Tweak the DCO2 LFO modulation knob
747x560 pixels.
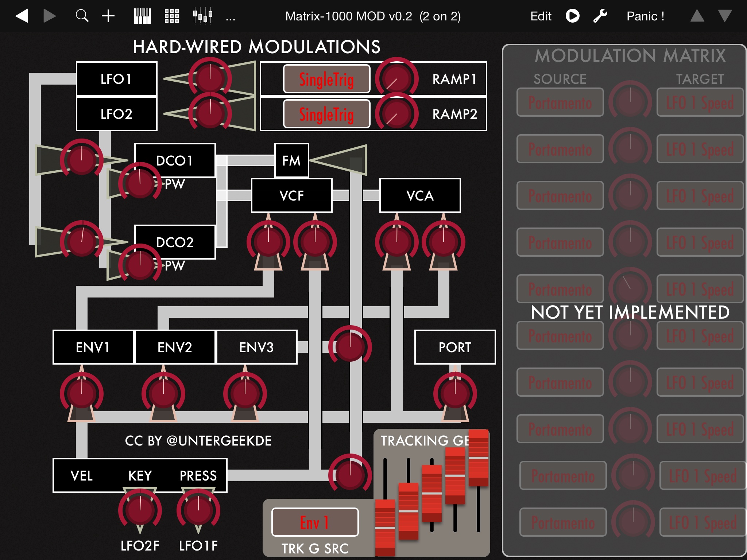pyautogui.click(x=82, y=241)
